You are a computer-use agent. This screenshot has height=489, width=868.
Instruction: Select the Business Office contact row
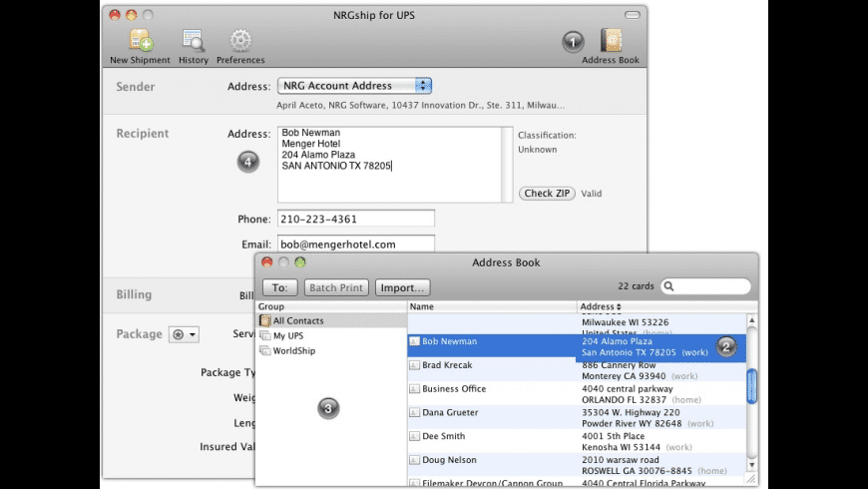coord(577,394)
